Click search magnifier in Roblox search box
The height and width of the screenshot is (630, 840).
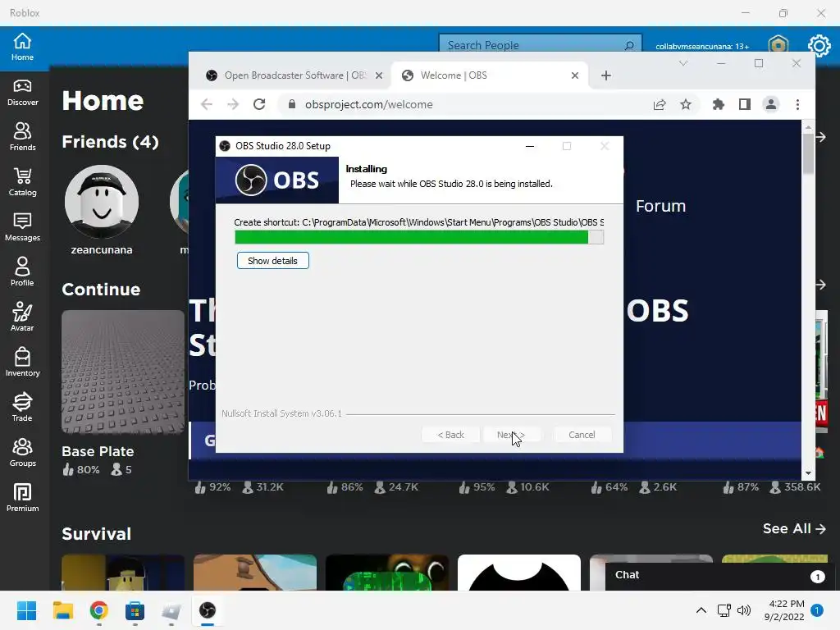[629, 46]
